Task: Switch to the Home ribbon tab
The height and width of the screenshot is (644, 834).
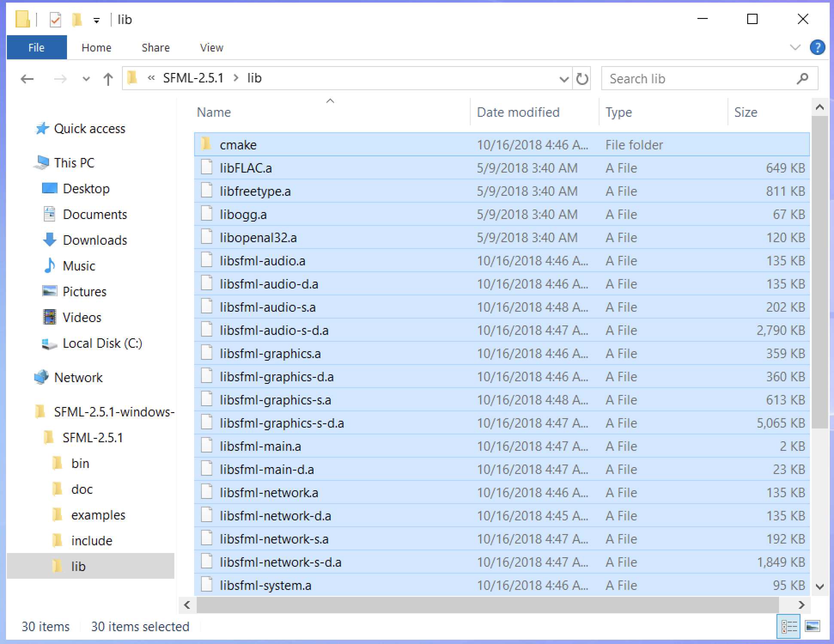Action: (x=97, y=48)
